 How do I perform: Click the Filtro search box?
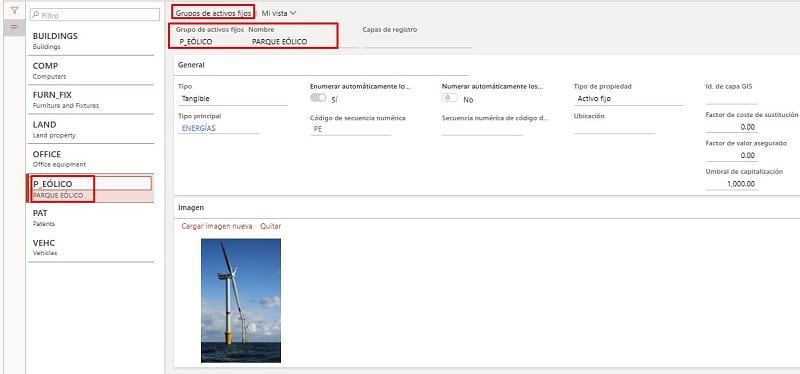point(95,15)
